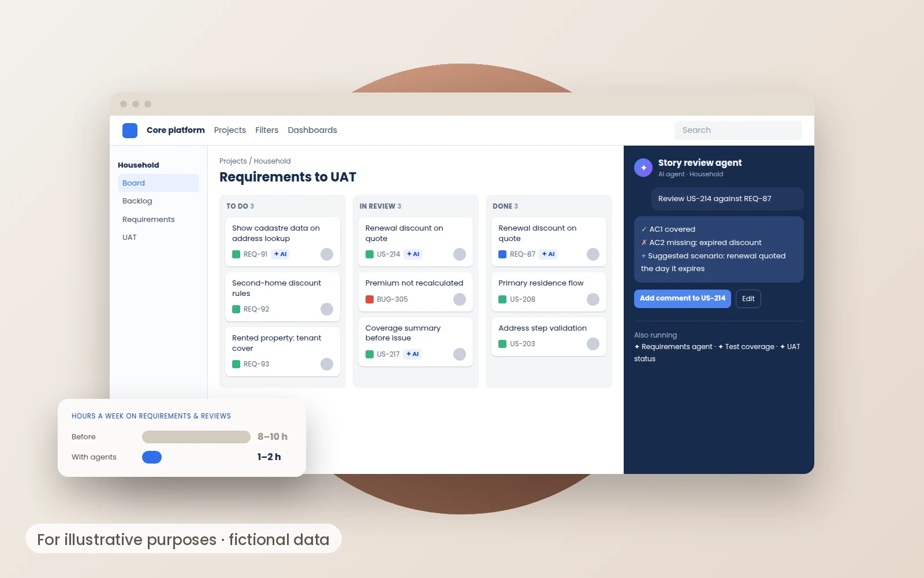The height and width of the screenshot is (578, 924).
Task: Open the Second-home discount rules card
Action: coord(282,297)
